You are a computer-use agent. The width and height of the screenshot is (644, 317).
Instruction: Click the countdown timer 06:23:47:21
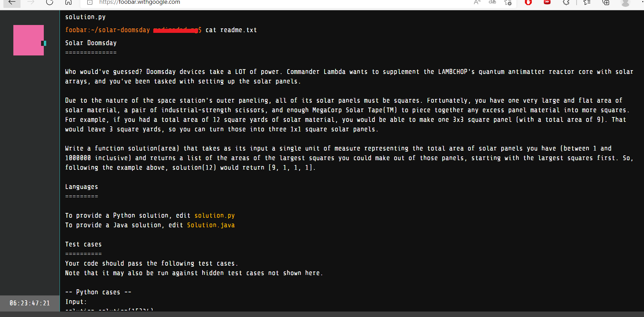(30, 303)
